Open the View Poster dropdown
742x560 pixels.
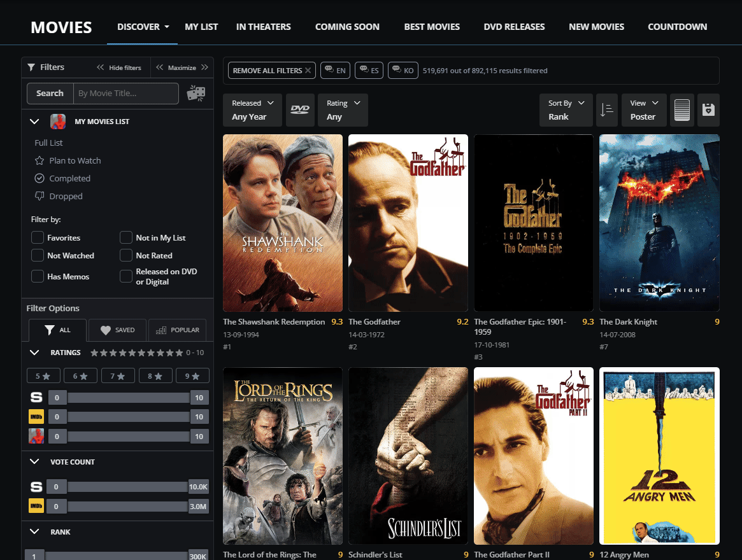click(644, 109)
